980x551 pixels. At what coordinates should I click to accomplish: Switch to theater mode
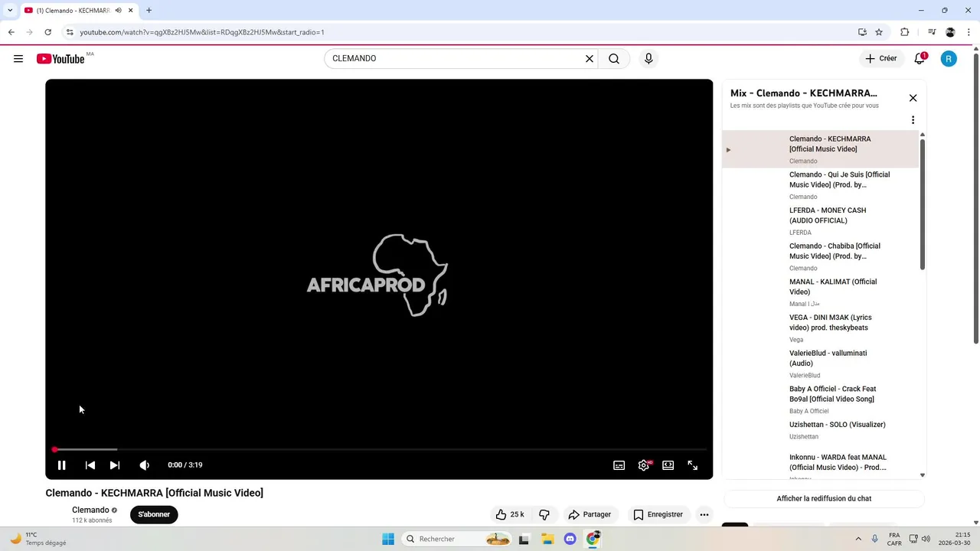(668, 465)
